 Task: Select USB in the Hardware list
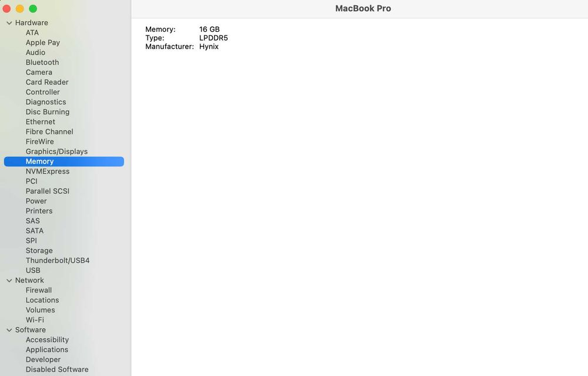[x=32, y=271]
